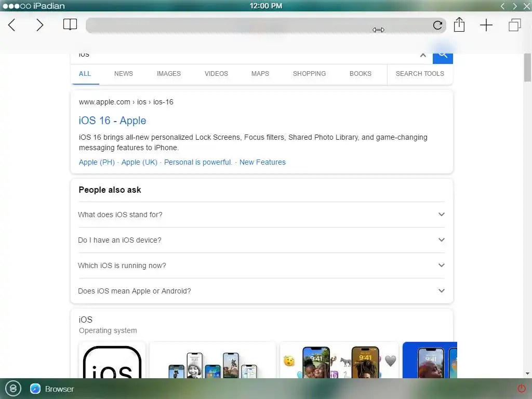The image size is (532, 399).
Task: Go back with the browser back arrow
Action: (11, 25)
